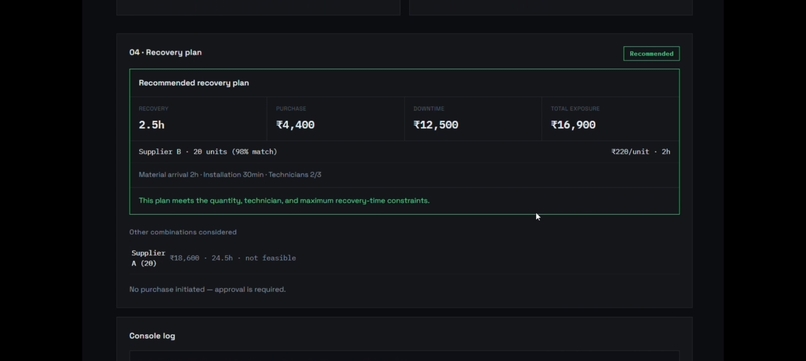Click 'Other combinations considered' label
Screen dimensions: 806x361
183,232
